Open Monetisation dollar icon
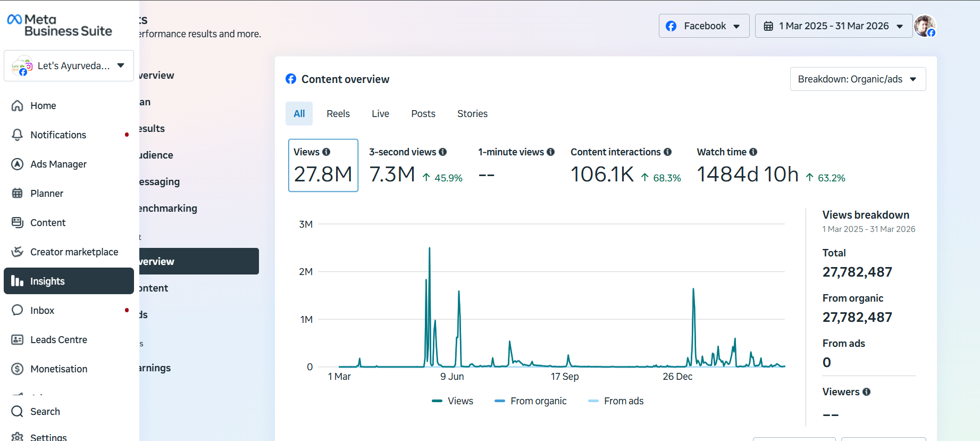The width and height of the screenshot is (980, 441). click(x=18, y=369)
